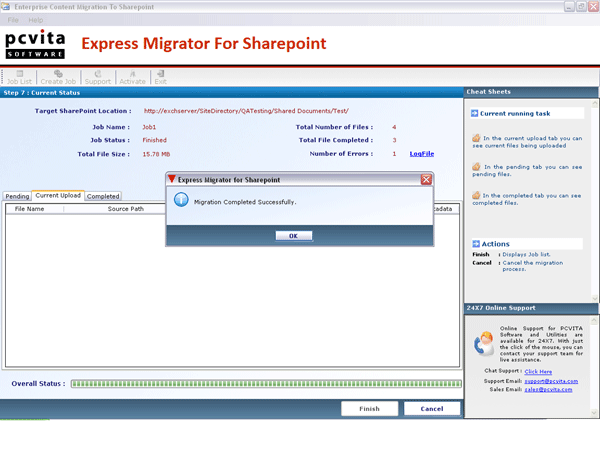
Task: Click the Create Job toolbar icon
Action: click(x=58, y=76)
